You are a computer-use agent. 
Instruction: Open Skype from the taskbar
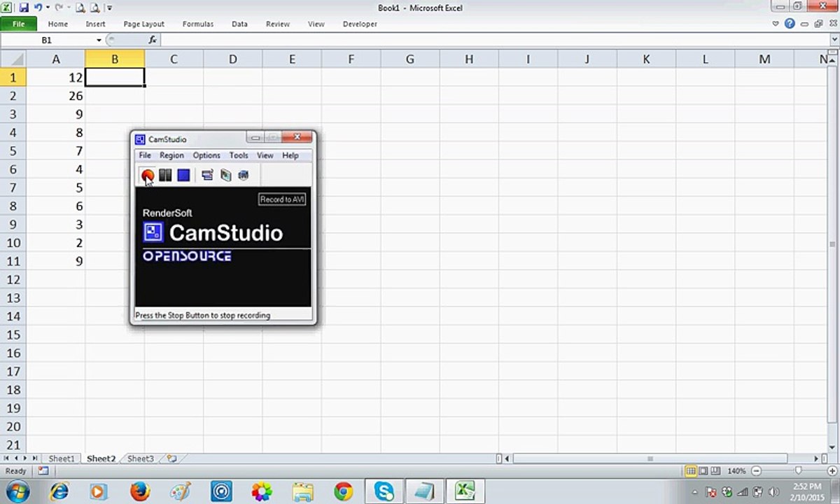[x=384, y=491]
